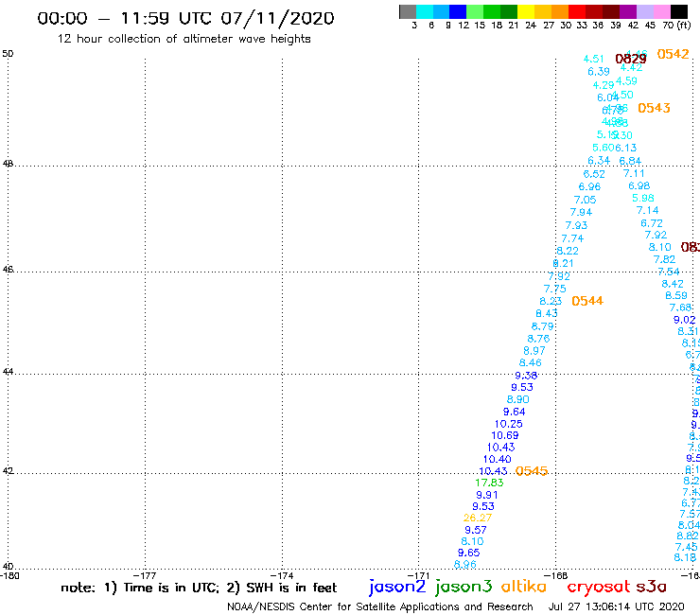Click the latitude axis label 48
This screenshot has height=615, width=700.
point(8,164)
